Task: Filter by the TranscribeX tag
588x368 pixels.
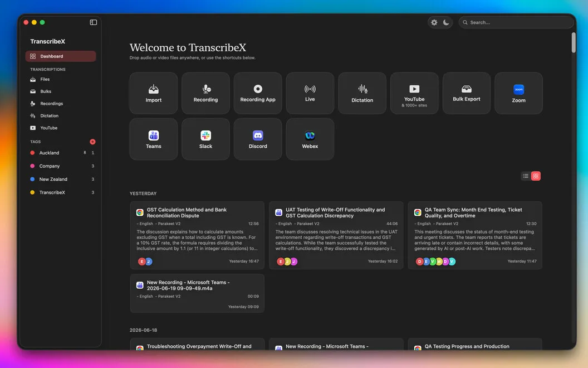Action: click(x=61, y=192)
